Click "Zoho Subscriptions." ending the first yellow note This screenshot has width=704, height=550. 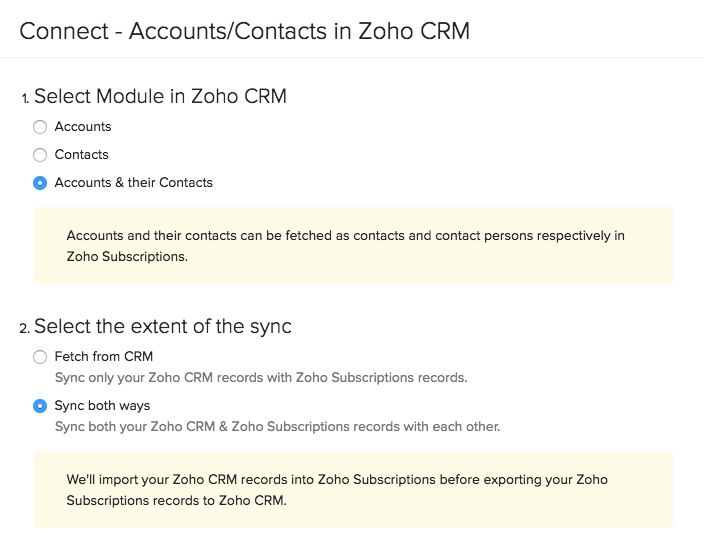127,256
